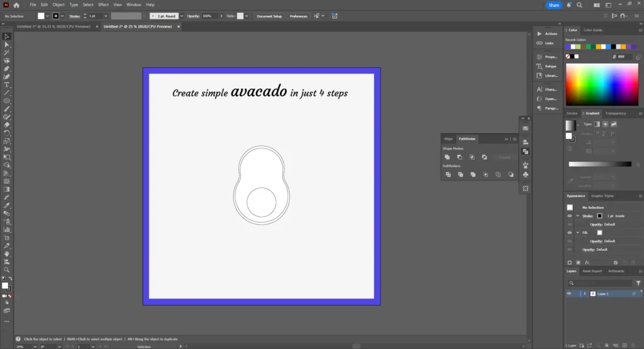Open fill color dropdown in control bar
The width and height of the screenshot is (644, 349).
click(x=47, y=16)
